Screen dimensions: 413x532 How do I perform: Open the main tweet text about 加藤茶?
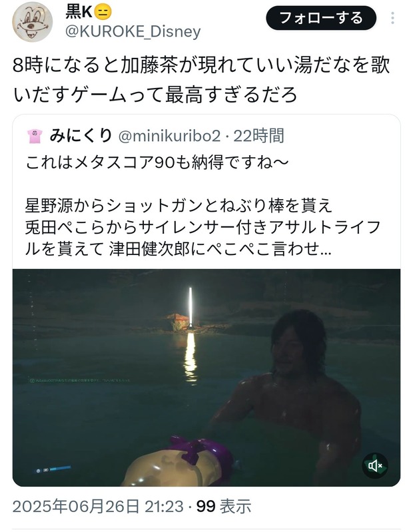(x=201, y=80)
